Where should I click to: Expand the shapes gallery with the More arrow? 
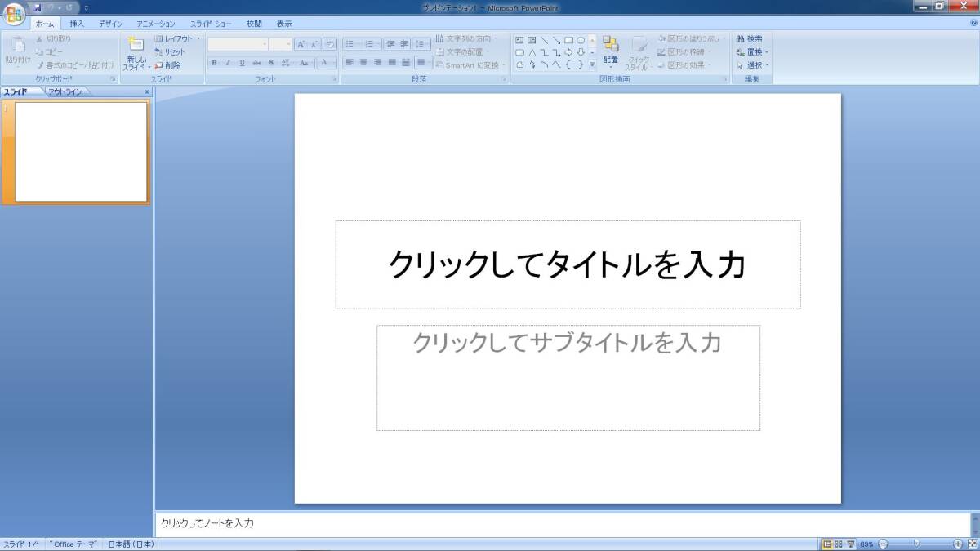(x=592, y=63)
